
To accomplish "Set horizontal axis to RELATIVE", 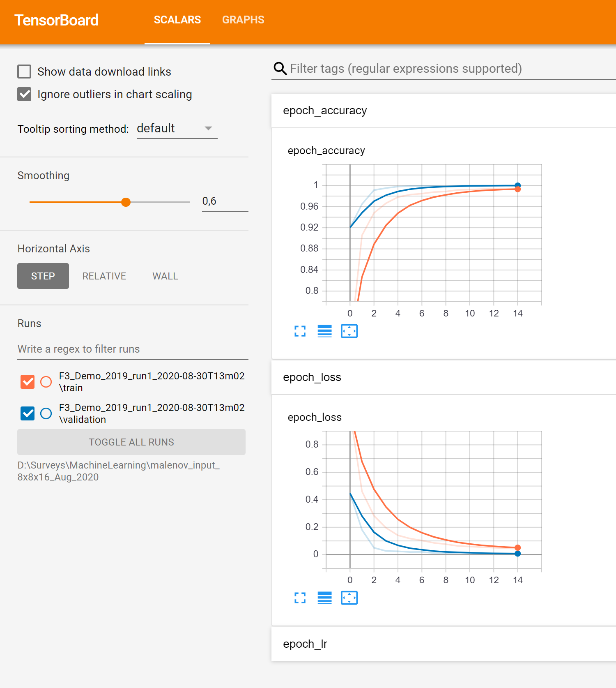I will 104,276.
